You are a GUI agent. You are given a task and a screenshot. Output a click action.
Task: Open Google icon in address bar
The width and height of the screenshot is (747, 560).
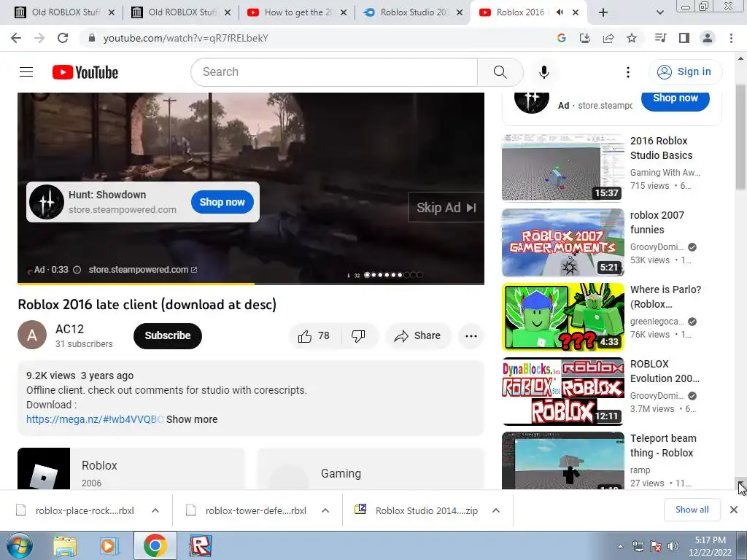coord(562,38)
